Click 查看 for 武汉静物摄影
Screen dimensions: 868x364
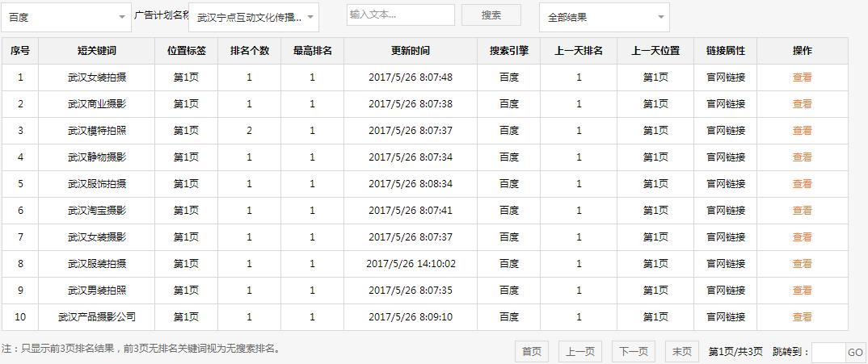[x=802, y=157]
